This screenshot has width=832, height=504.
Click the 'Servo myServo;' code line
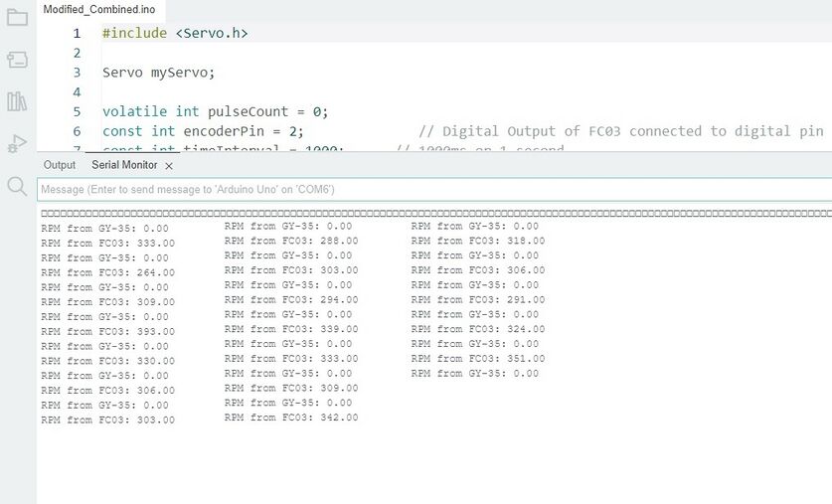tap(158, 73)
